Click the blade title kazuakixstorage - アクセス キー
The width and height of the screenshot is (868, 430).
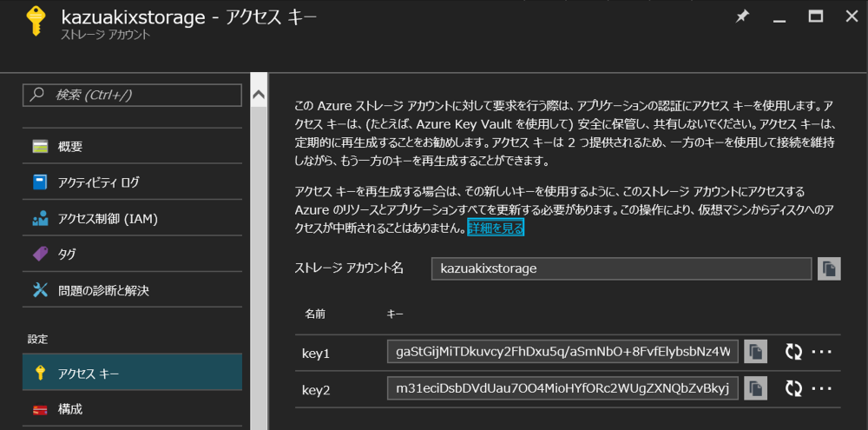188,17
